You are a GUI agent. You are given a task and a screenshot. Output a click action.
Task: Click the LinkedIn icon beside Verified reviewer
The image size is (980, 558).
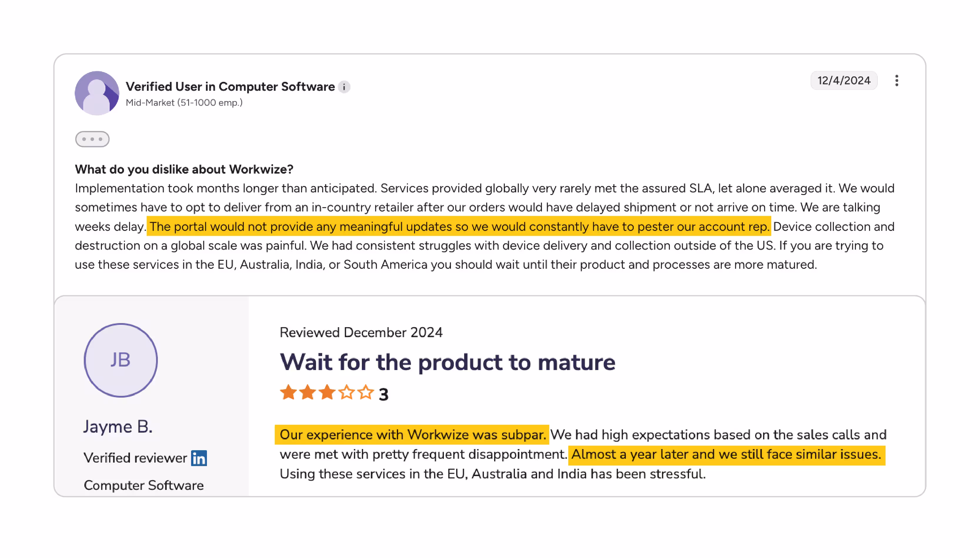pos(199,458)
